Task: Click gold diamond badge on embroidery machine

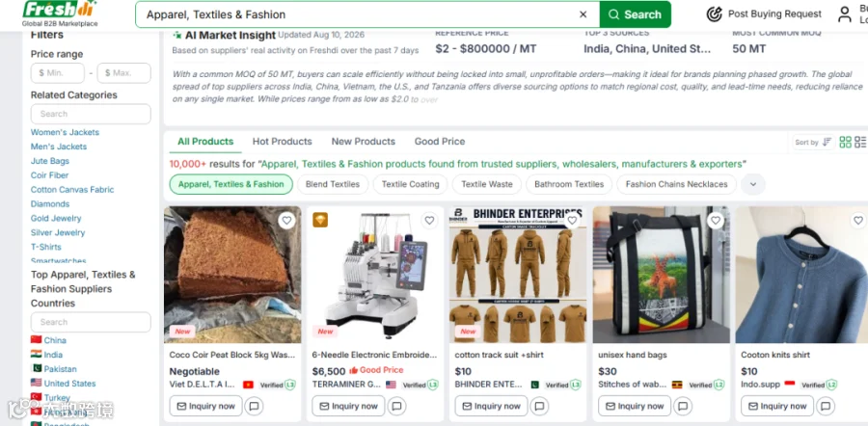Action: pos(320,220)
